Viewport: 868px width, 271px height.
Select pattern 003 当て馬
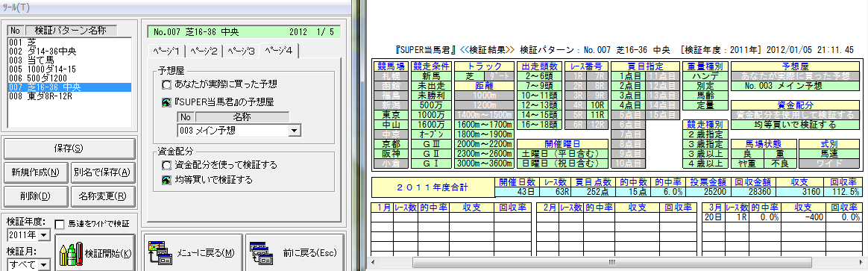coord(69,60)
